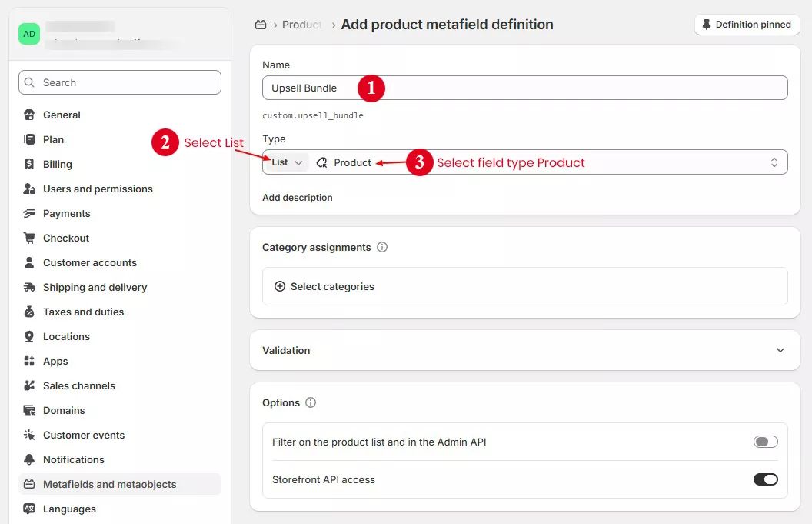Click the info icon next to Category assignments
Image resolution: width=812 pixels, height=524 pixels.
click(382, 247)
